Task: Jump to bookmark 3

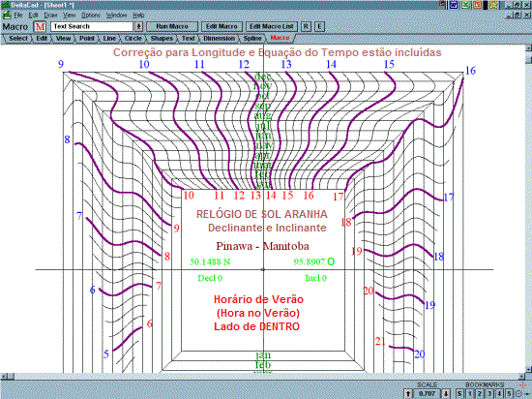Action: tap(489, 393)
